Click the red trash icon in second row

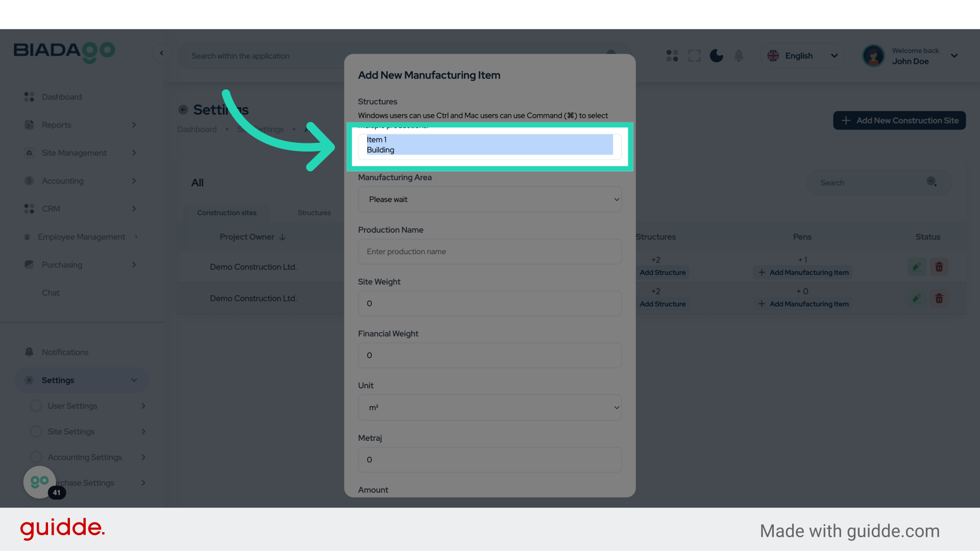pyautogui.click(x=939, y=298)
